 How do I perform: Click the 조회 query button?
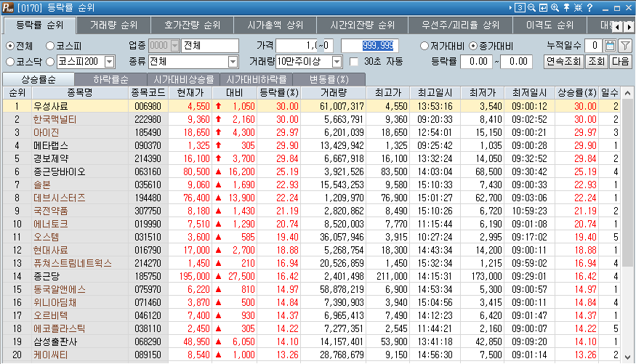[x=596, y=62]
